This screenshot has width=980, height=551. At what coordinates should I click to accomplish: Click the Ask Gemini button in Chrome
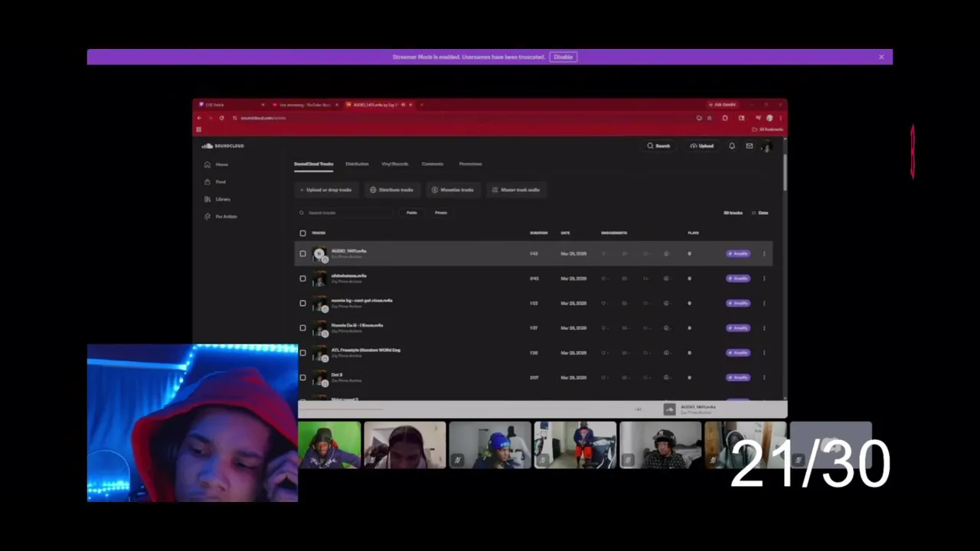point(724,104)
